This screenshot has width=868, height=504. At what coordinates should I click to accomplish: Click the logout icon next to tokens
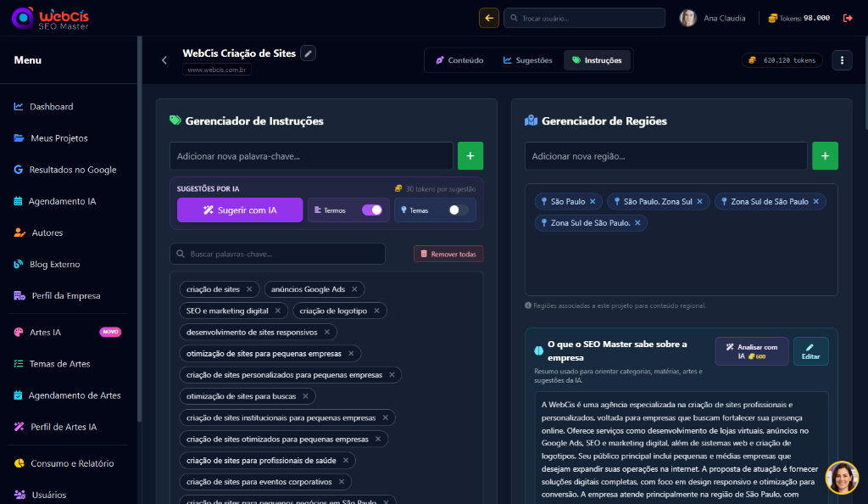click(848, 19)
